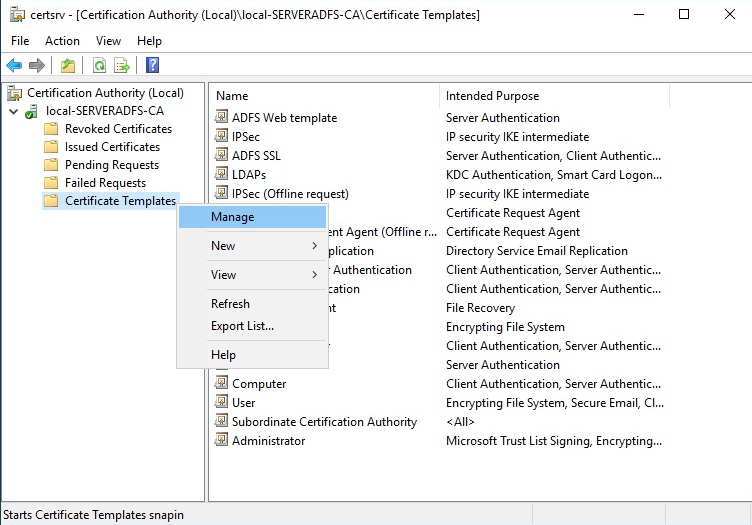Image resolution: width=752 pixels, height=525 pixels.
Task: Open the Action menu in menu bar
Action: 62,41
